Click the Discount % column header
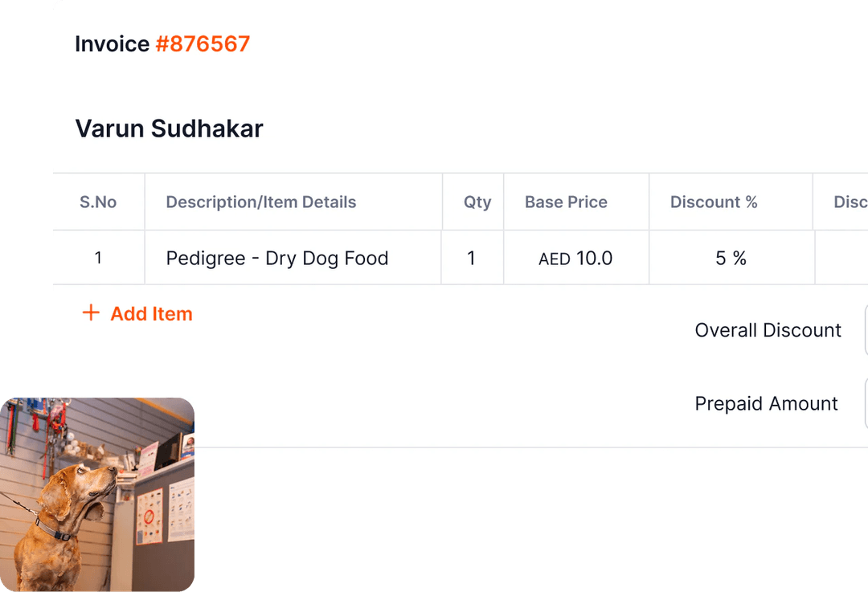This screenshot has height=592, width=868. pos(714,202)
